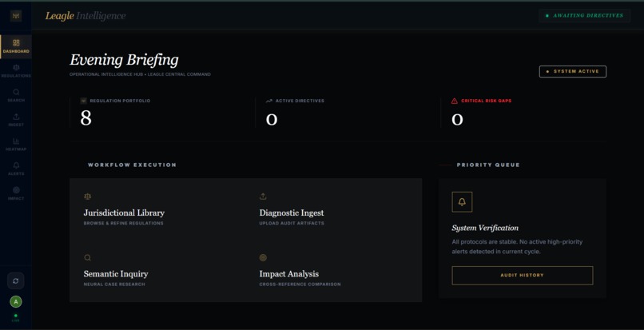Click the refresh sync icon button

point(16,280)
